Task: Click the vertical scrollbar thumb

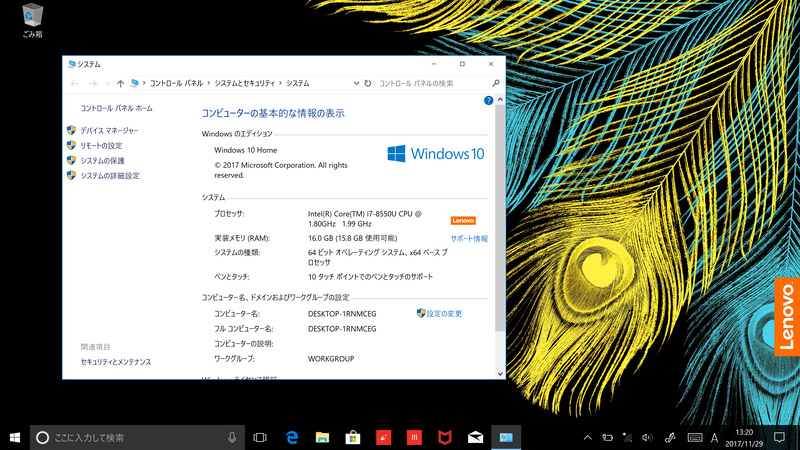Action: (x=500, y=218)
